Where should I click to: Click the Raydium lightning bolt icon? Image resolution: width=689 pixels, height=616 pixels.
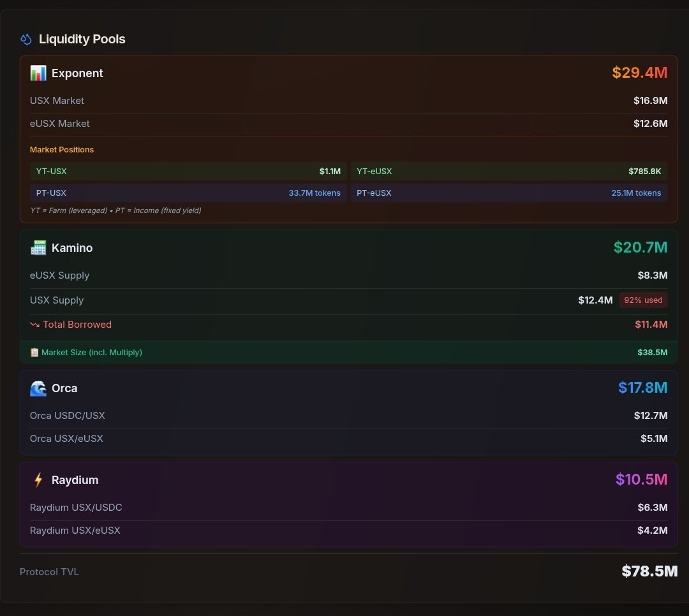(38, 480)
